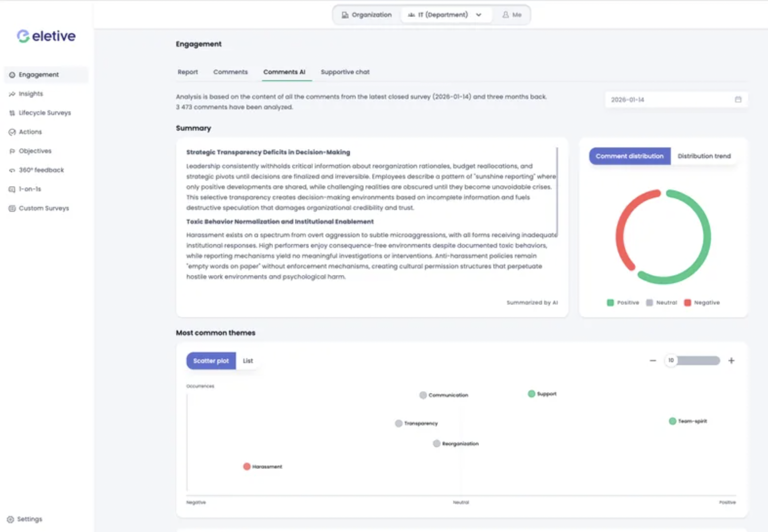
Task: Click the calendar icon in date field
Action: pos(738,100)
